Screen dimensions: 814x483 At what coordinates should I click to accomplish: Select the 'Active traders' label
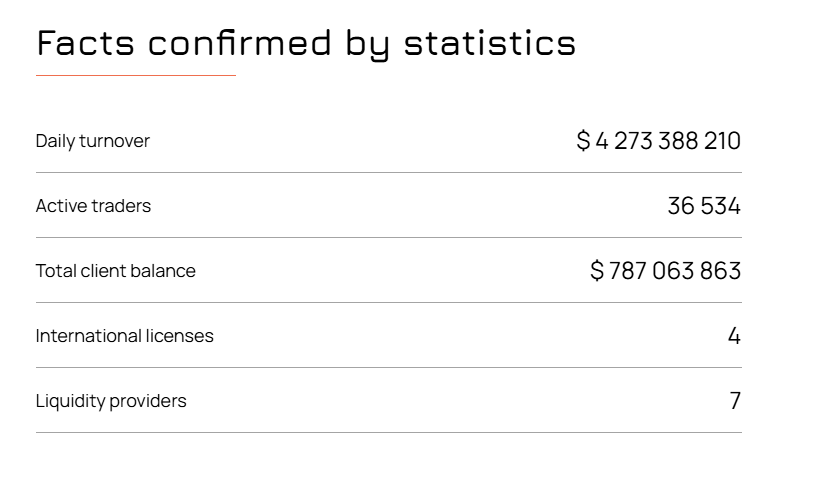click(93, 206)
